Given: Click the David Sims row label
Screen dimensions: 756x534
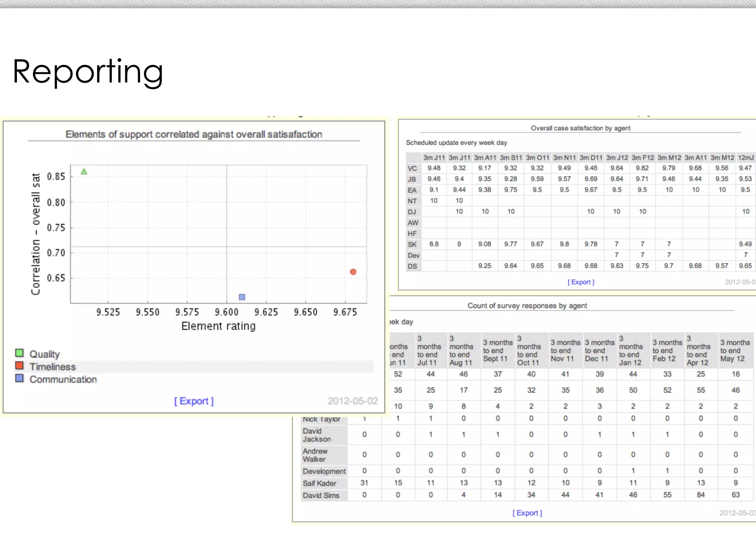Looking at the screenshot, I should [321, 495].
